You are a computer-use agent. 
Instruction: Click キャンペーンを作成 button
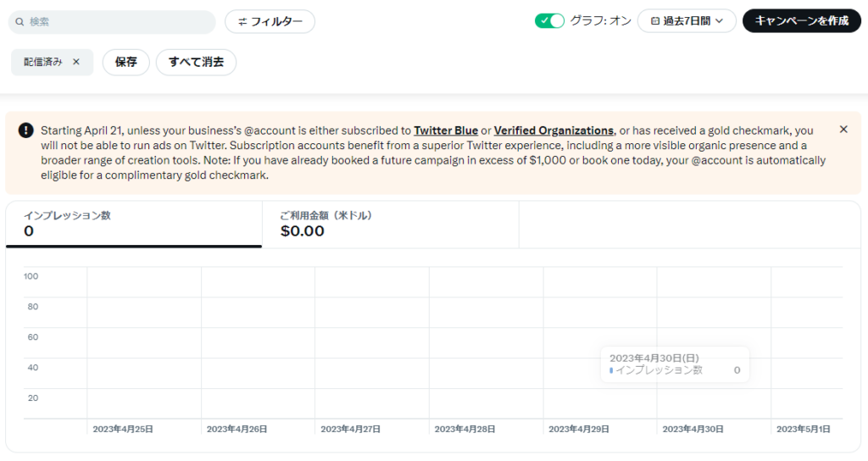(802, 21)
